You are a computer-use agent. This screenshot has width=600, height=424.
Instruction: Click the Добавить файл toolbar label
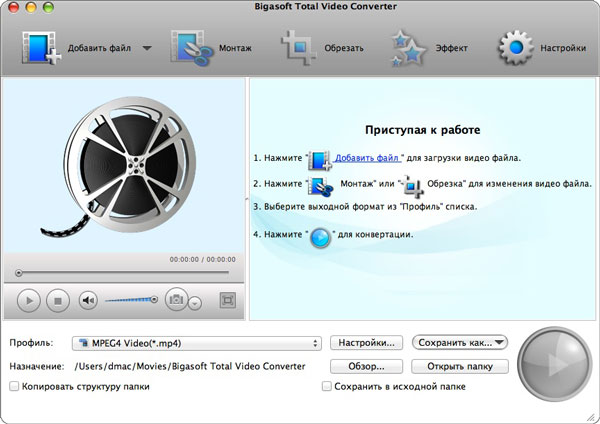(x=99, y=48)
